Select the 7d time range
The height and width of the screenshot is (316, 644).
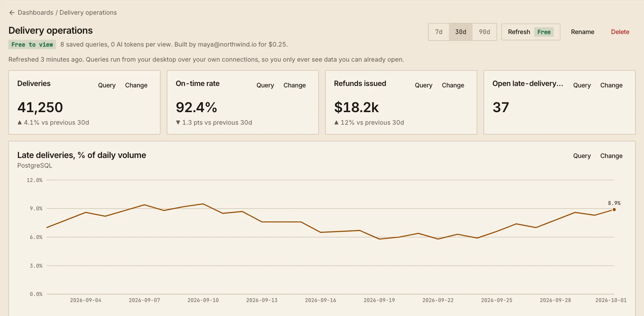439,32
